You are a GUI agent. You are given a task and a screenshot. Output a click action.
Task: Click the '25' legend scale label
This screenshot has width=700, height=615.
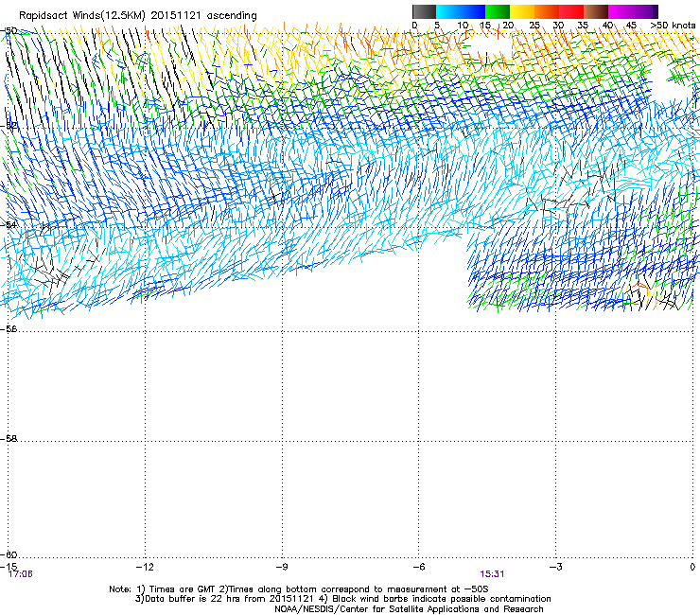(534, 26)
